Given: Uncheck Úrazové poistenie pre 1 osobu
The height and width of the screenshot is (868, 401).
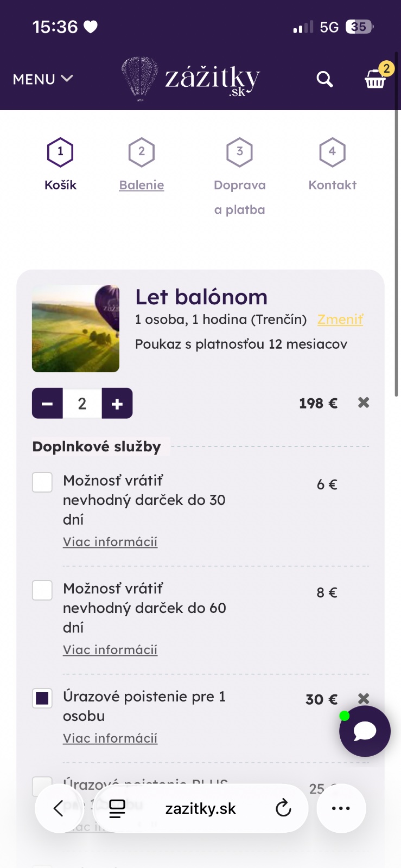Looking at the screenshot, I should [42, 698].
